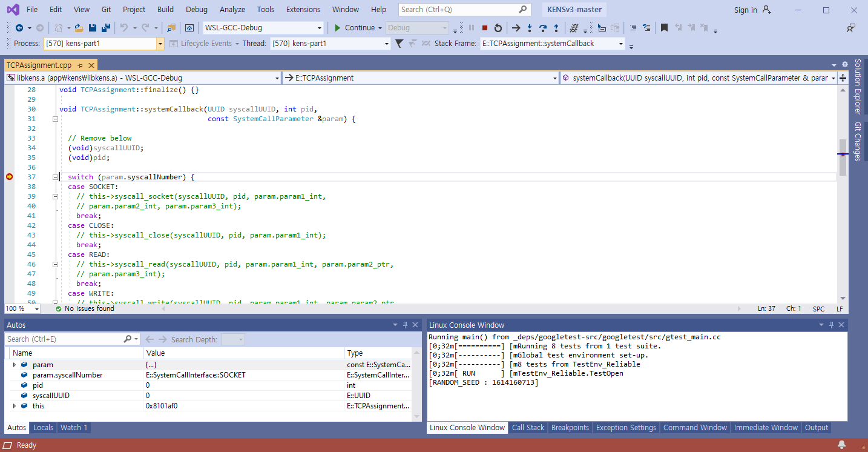Screen dimensions: 868x452
Task: Open the Extensions menu
Action: pyautogui.click(x=303, y=10)
